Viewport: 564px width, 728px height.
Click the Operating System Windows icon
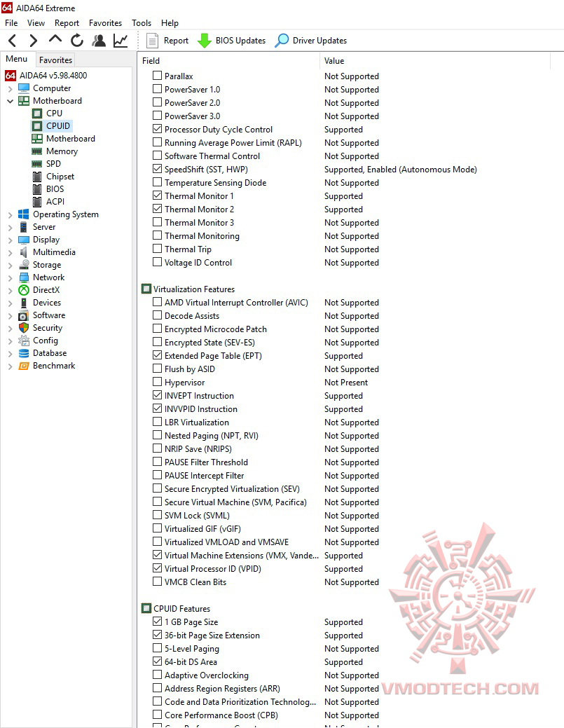coord(24,214)
